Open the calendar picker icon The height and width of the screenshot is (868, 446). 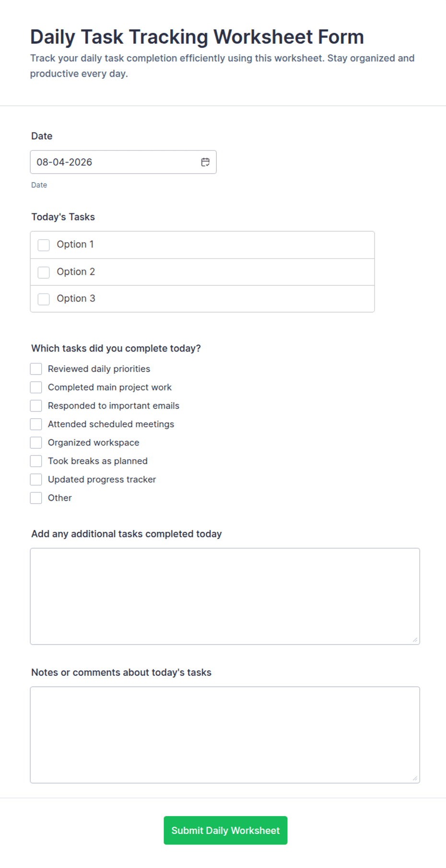click(x=205, y=162)
